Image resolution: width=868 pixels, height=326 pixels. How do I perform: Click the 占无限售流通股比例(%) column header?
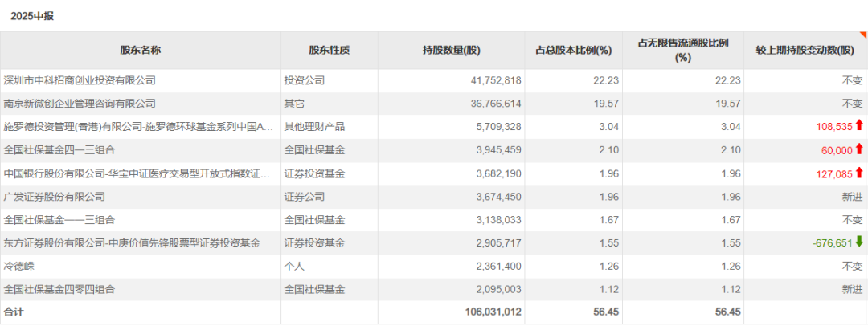point(683,50)
